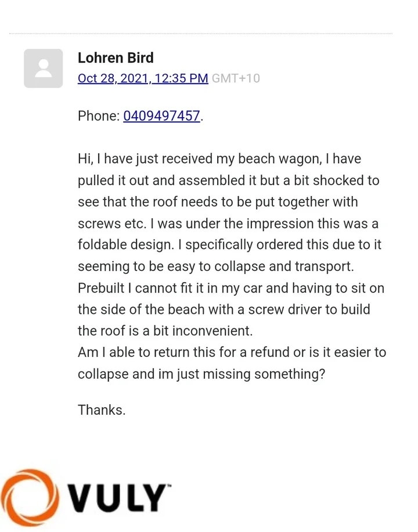
Task: Click the GMT+10 timezone label
Action: pyautogui.click(x=235, y=78)
